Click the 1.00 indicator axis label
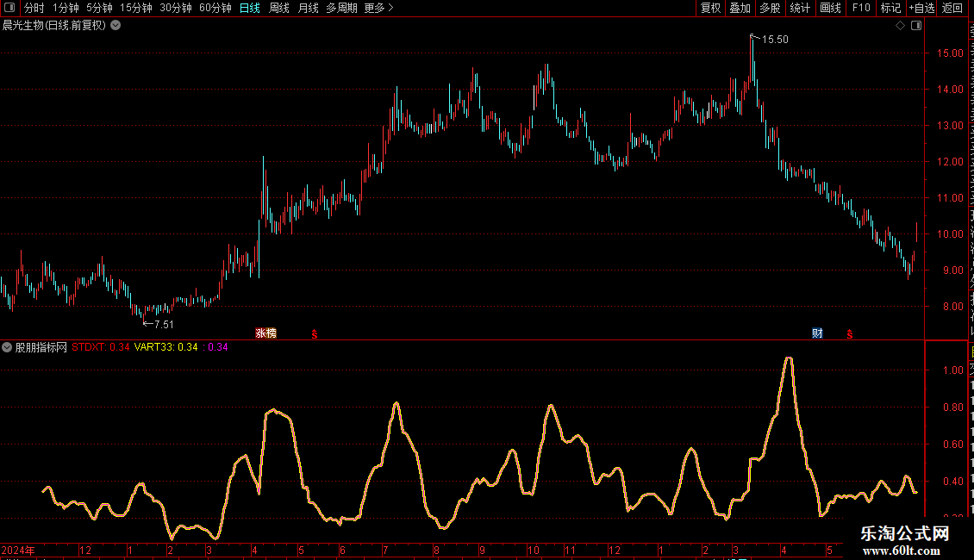Viewport: 974px width, 560px height. click(952, 370)
